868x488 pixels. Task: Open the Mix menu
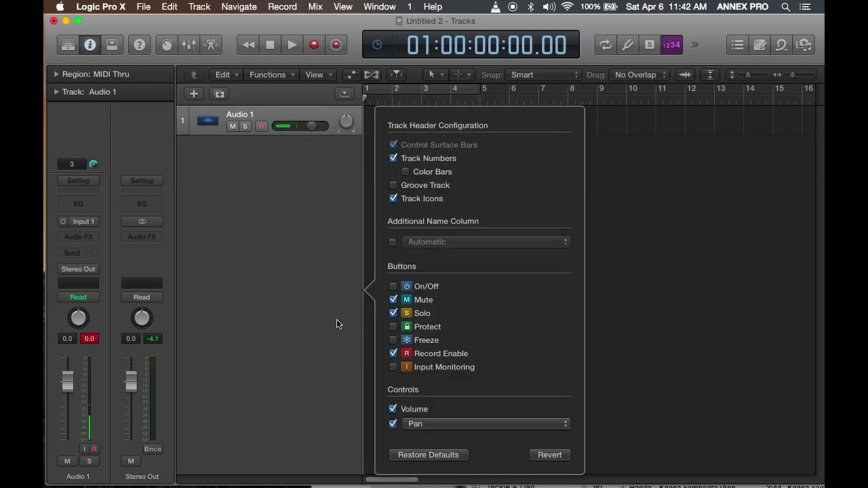[315, 7]
